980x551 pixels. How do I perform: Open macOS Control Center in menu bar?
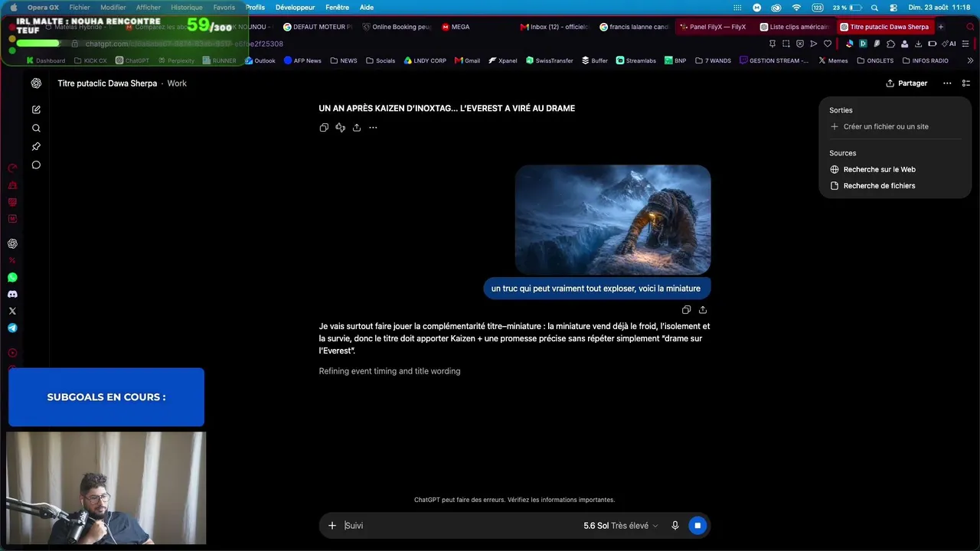coord(893,8)
